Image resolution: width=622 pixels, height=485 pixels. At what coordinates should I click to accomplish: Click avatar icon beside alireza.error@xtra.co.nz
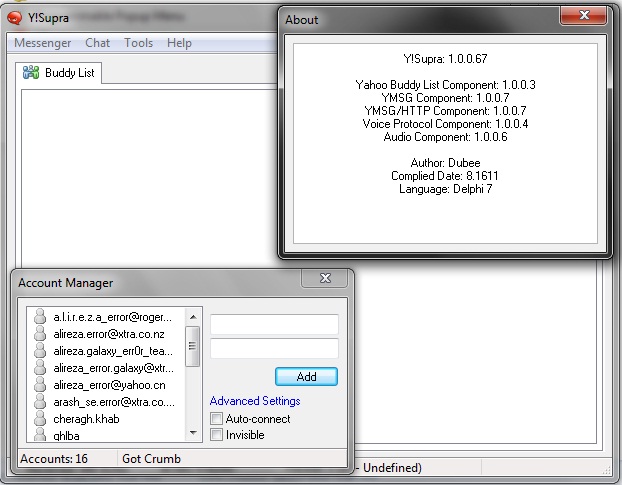click(40, 334)
